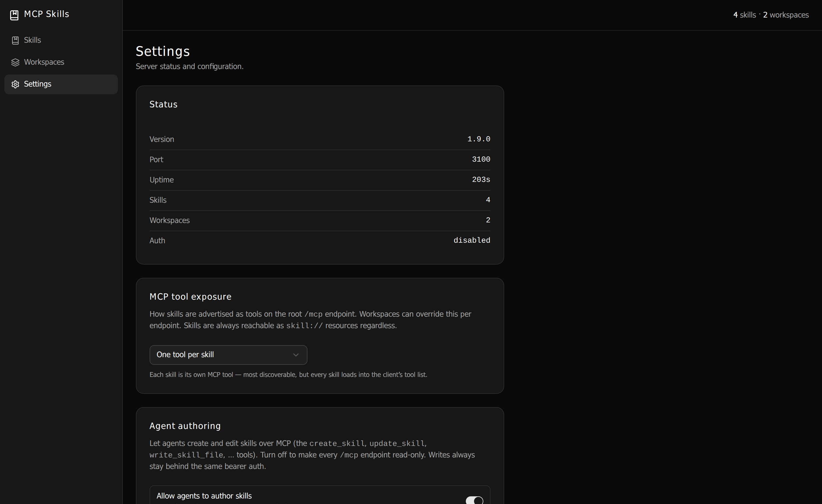Click the port value 3100

tap(481, 159)
